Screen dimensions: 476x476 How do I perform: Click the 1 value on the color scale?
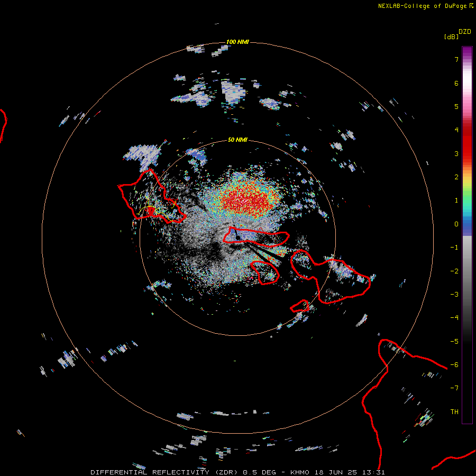456,200
